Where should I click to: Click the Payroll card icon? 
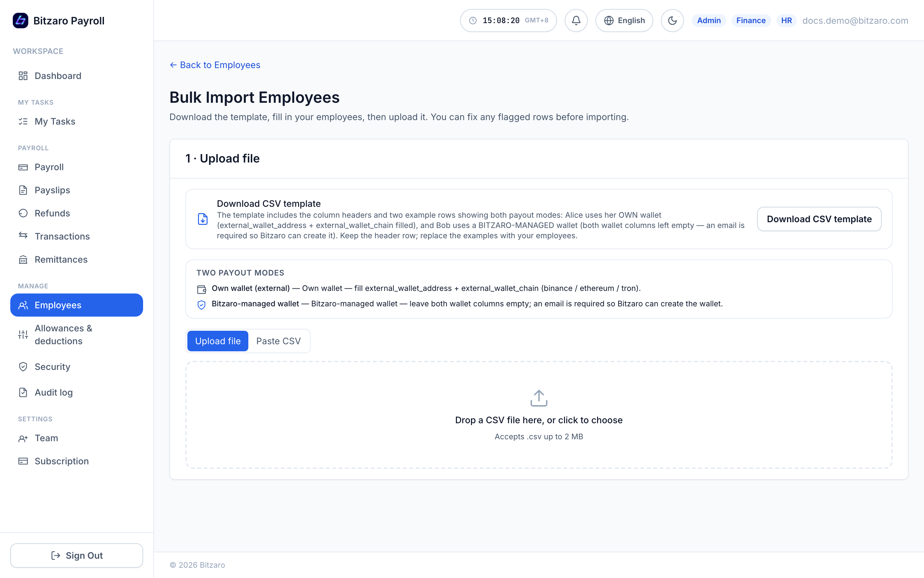[23, 167]
